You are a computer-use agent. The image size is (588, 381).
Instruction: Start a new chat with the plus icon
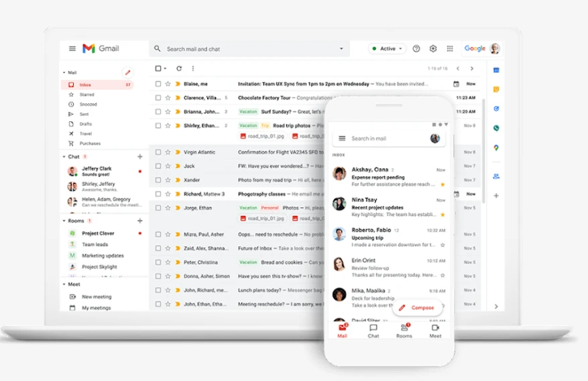pyautogui.click(x=140, y=156)
